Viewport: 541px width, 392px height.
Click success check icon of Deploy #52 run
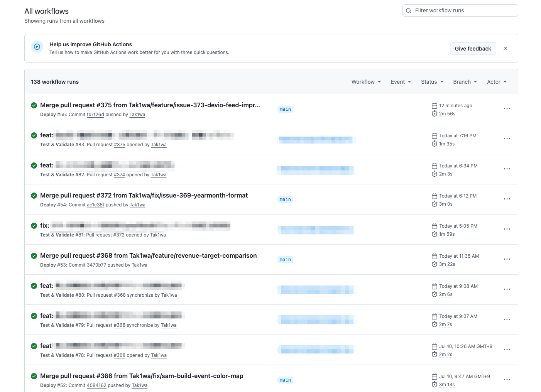[x=34, y=376]
